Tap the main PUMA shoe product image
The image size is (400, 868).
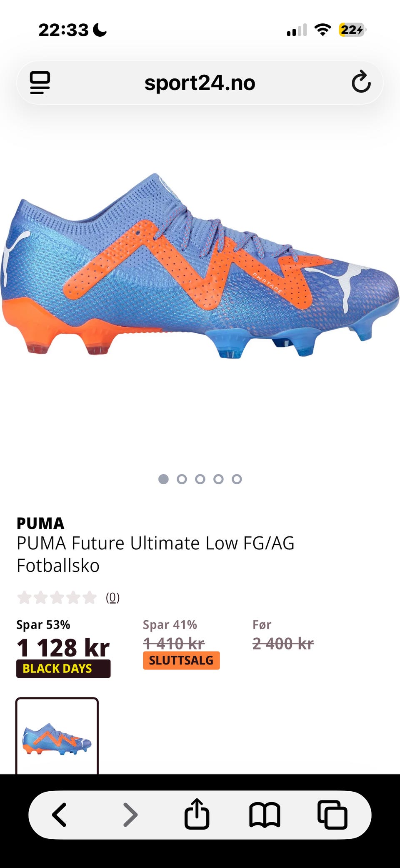pyautogui.click(x=200, y=267)
